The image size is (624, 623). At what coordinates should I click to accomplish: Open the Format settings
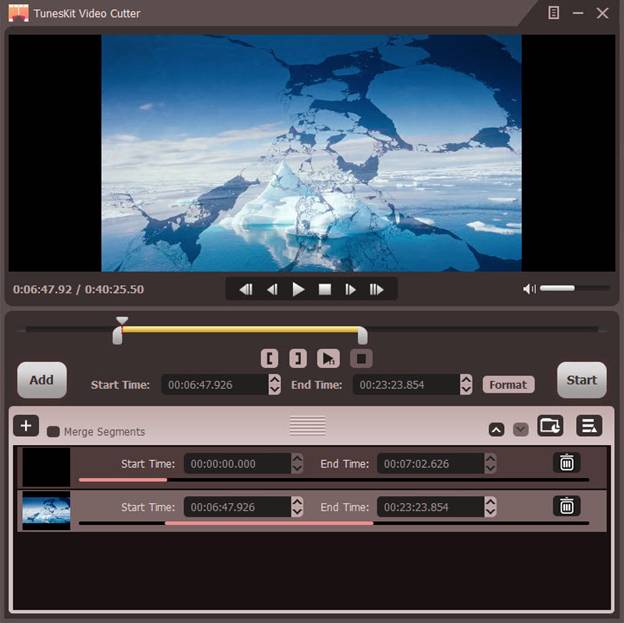tap(508, 385)
